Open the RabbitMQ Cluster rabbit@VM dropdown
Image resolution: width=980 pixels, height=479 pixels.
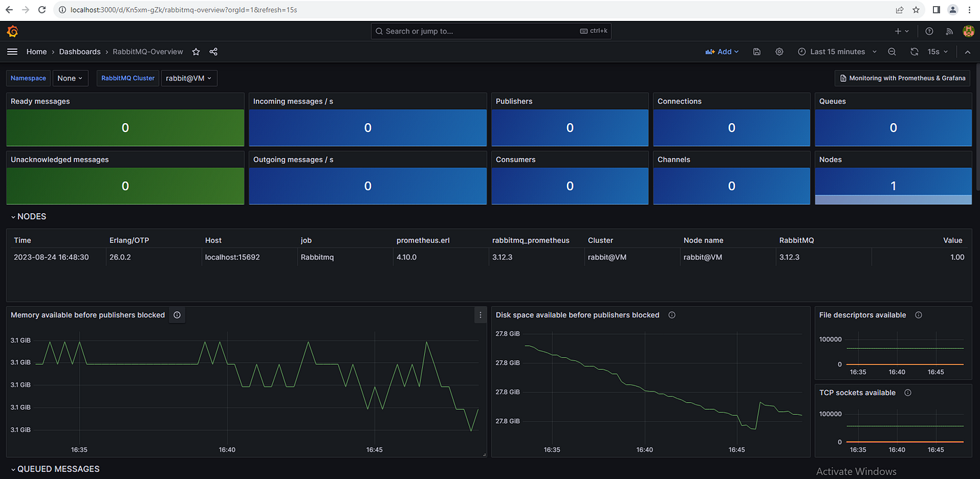click(189, 78)
